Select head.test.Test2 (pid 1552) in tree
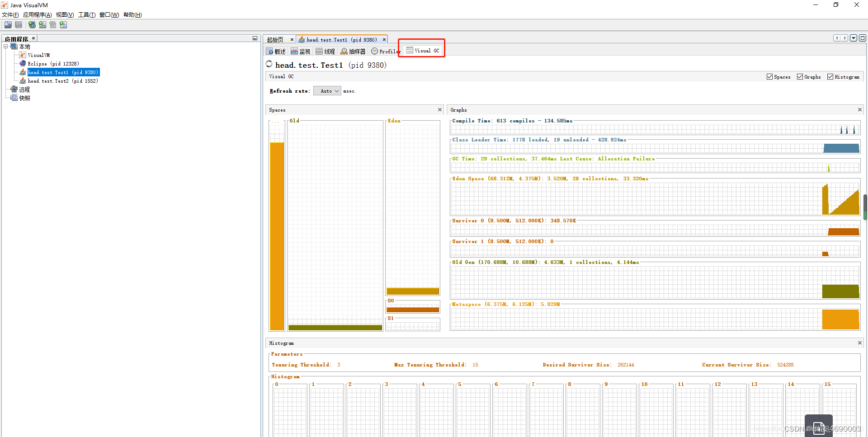The width and height of the screenshot is (868, 437). (x=63, y=81)
